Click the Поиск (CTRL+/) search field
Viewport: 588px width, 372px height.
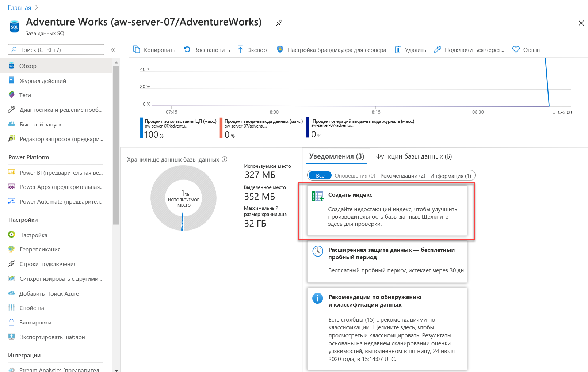coord(56,50)
